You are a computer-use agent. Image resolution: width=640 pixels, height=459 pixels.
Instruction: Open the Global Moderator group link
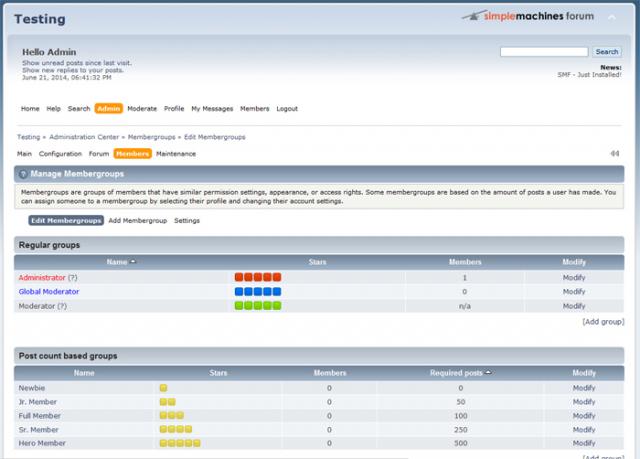[x=49, y=292]
